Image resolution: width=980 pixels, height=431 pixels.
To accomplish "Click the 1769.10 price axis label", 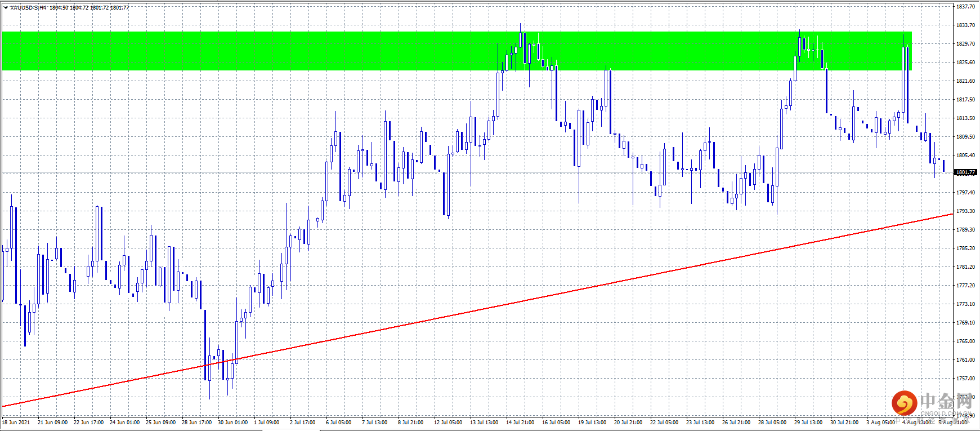I will point(965,323).
